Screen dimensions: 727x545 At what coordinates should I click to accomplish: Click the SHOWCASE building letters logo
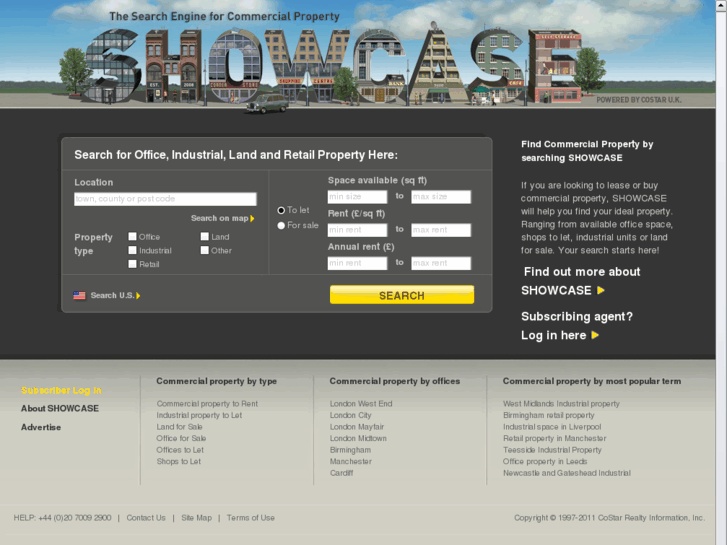click(333, 66)
